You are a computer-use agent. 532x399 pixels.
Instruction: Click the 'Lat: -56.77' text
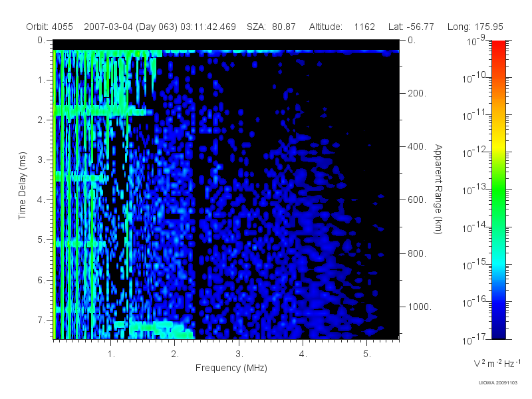[411, 27]
